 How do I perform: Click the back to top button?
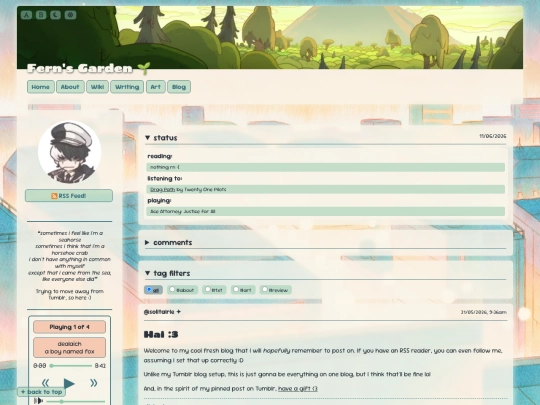coord(41,392)
